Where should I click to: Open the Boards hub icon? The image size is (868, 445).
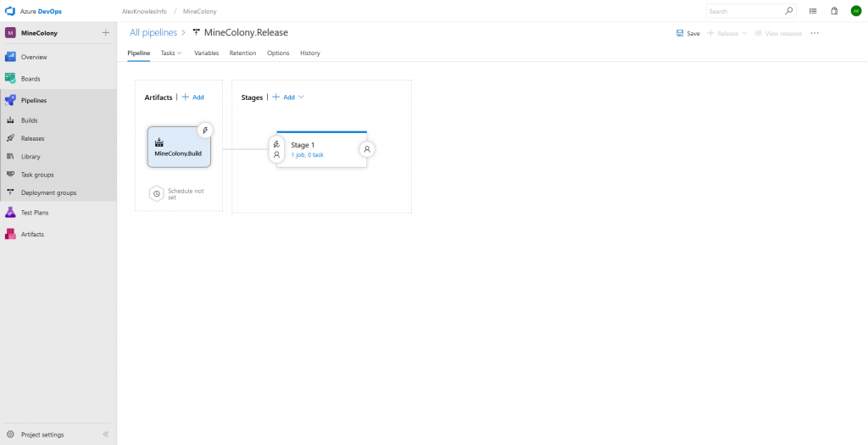point(10,79)
